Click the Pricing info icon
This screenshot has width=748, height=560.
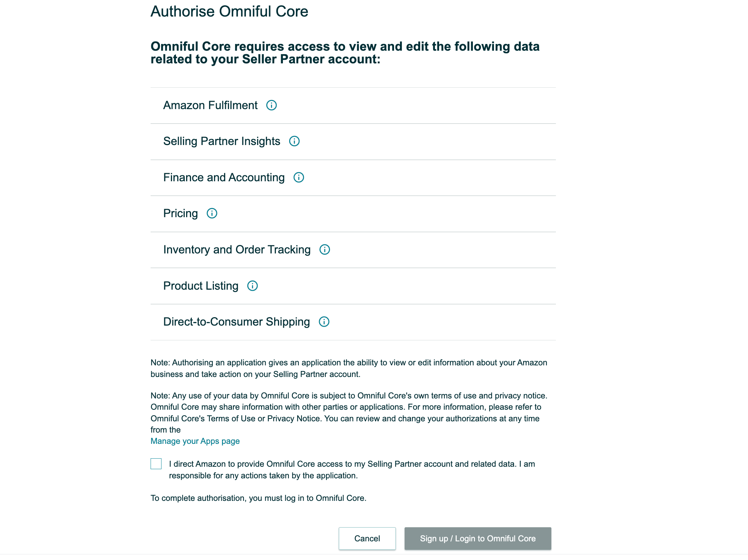click(x=212, y=213)
